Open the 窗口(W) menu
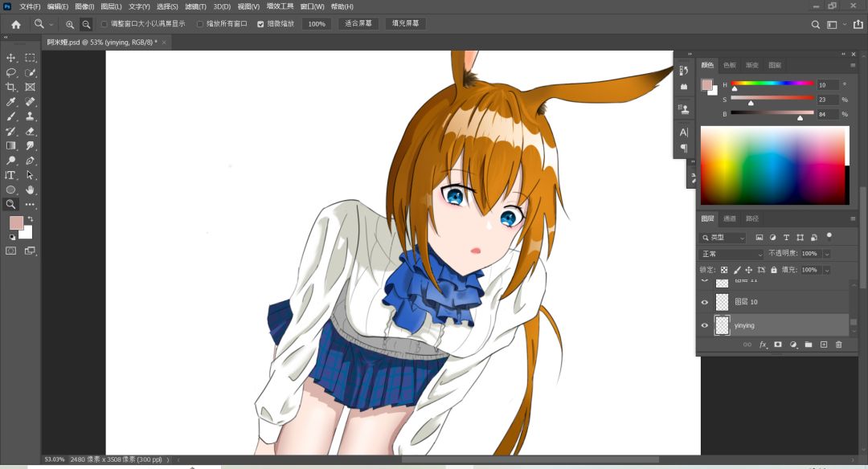Screen dimensions: 868x469 (312, 6)
